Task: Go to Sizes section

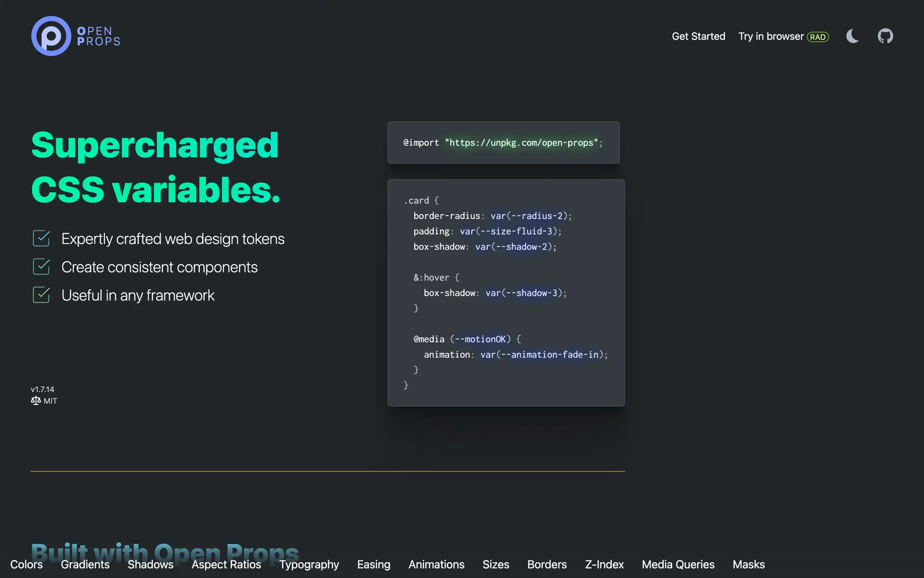Action: 496,564
